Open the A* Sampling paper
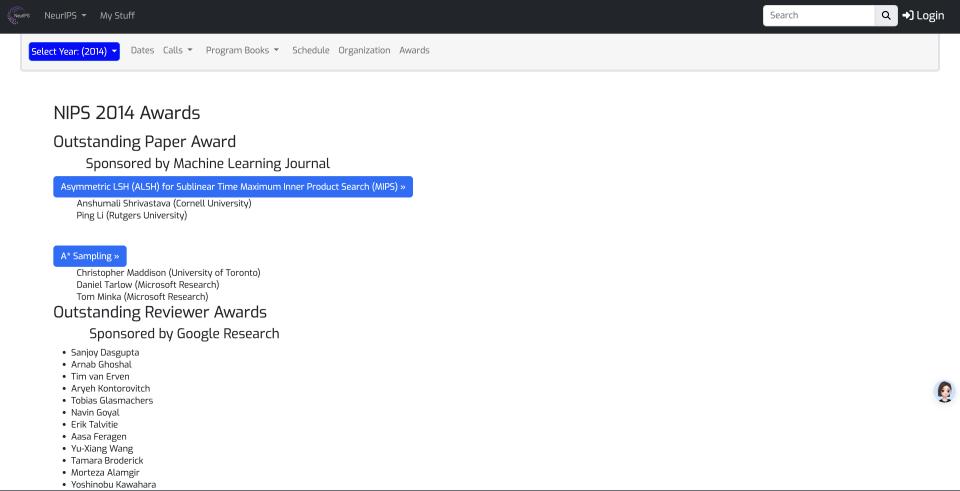This screenshot has width=960, height=491. point(90,256)
